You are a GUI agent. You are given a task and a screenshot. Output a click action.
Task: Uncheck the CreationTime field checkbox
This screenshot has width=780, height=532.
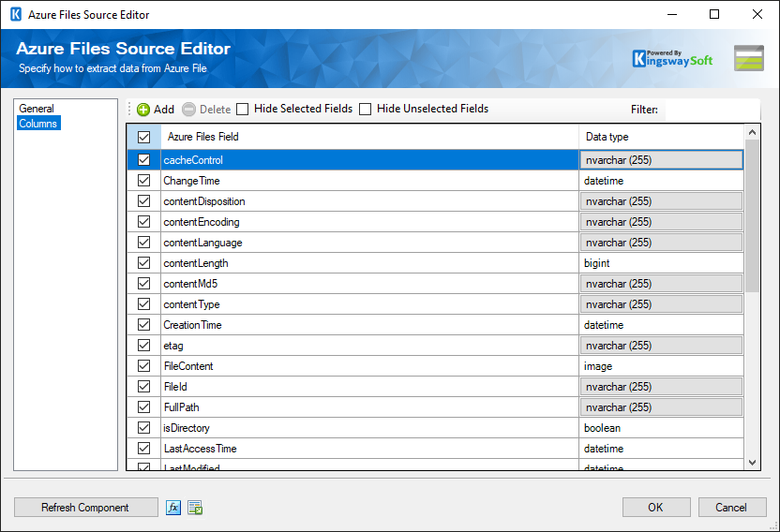pyautogui.click(x=143, y=325)
